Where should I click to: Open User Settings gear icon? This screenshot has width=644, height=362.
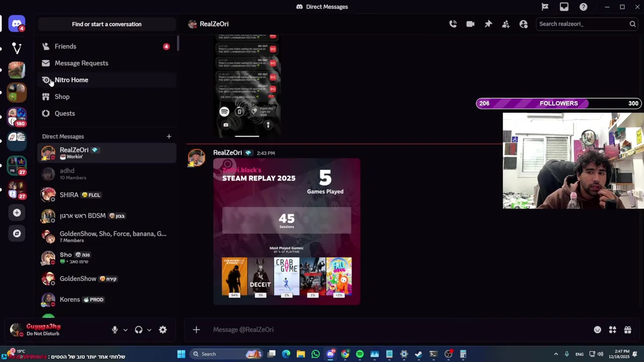[163, 330]
